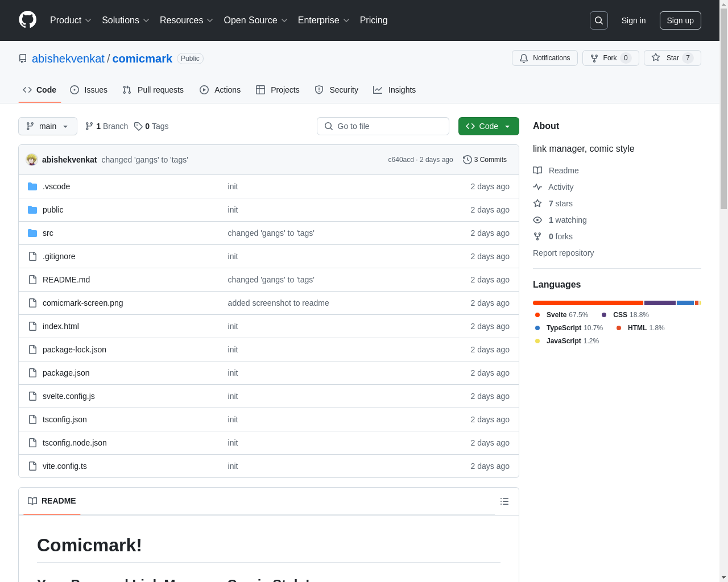This screenshot has height=582, width=728.
Task: Click the package-lock.json file icon
Action: point(32,350)
